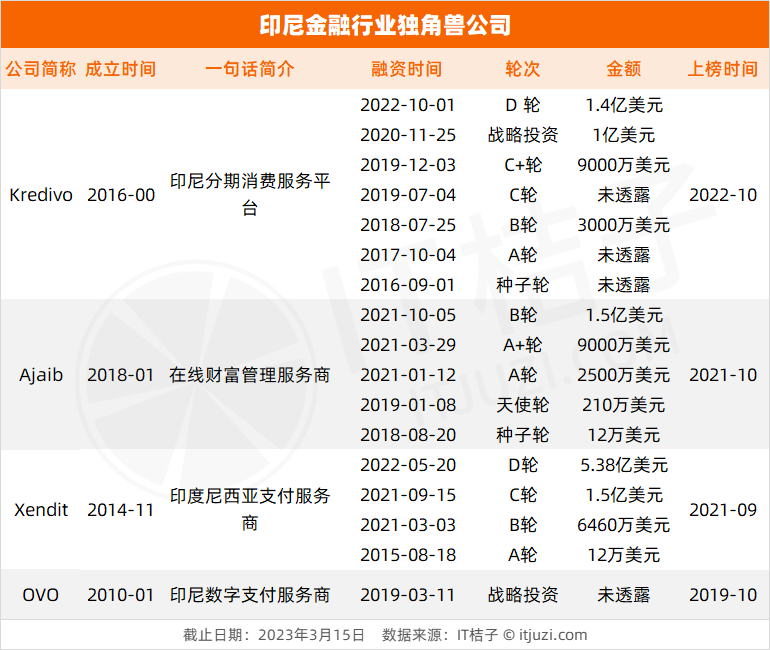Select amount 3000万美元
770x650 pixels.
pos(624,225)
